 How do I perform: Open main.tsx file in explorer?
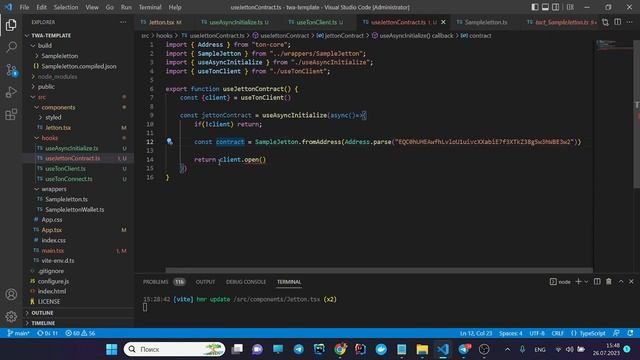[53, 251]
